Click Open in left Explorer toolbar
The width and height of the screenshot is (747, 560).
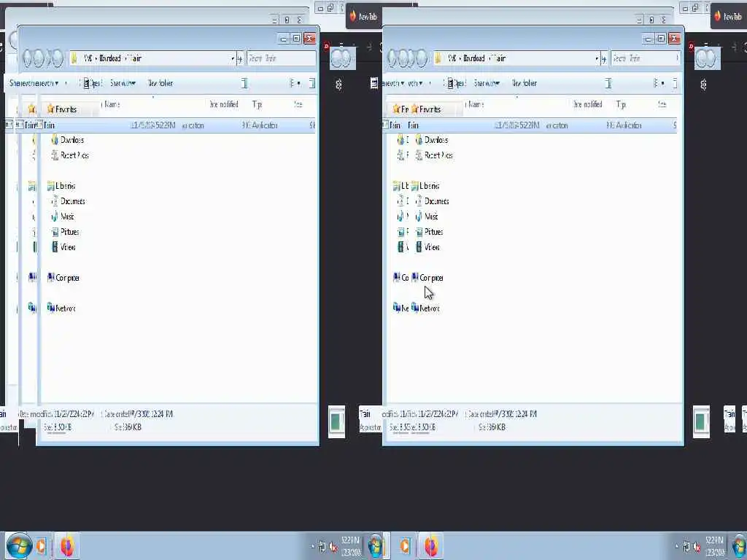(93, 83)
